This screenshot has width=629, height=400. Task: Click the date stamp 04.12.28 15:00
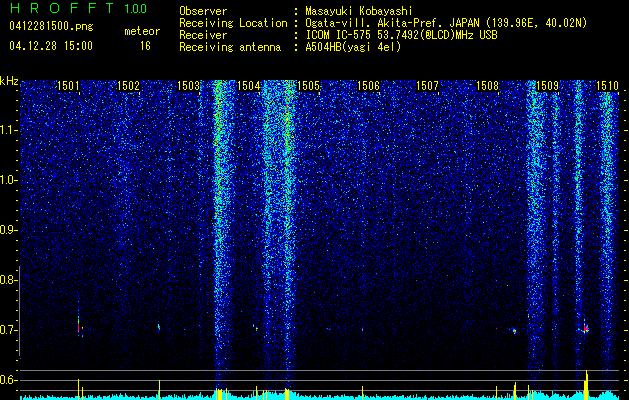[x=51, y=46]
